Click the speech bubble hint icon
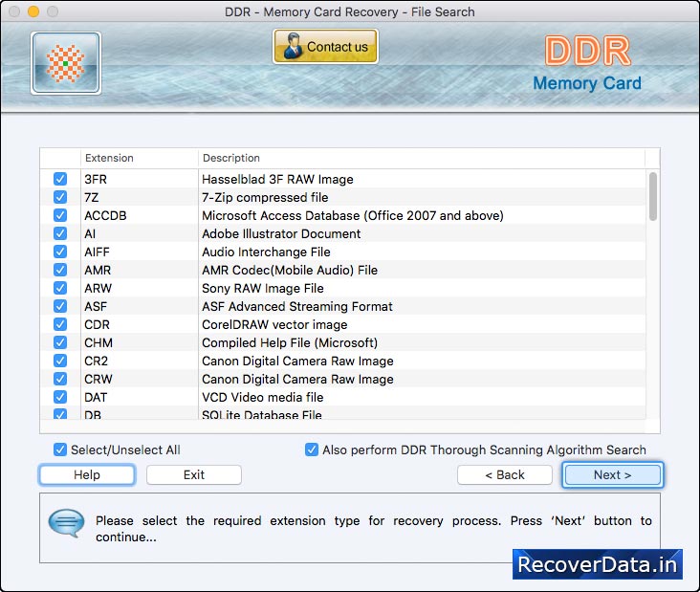700x592 pixels. [66, 522]
